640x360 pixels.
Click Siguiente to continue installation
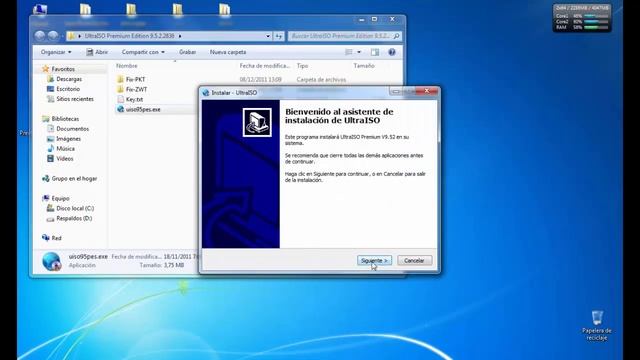pyautogui.click(x=374, y=260)
